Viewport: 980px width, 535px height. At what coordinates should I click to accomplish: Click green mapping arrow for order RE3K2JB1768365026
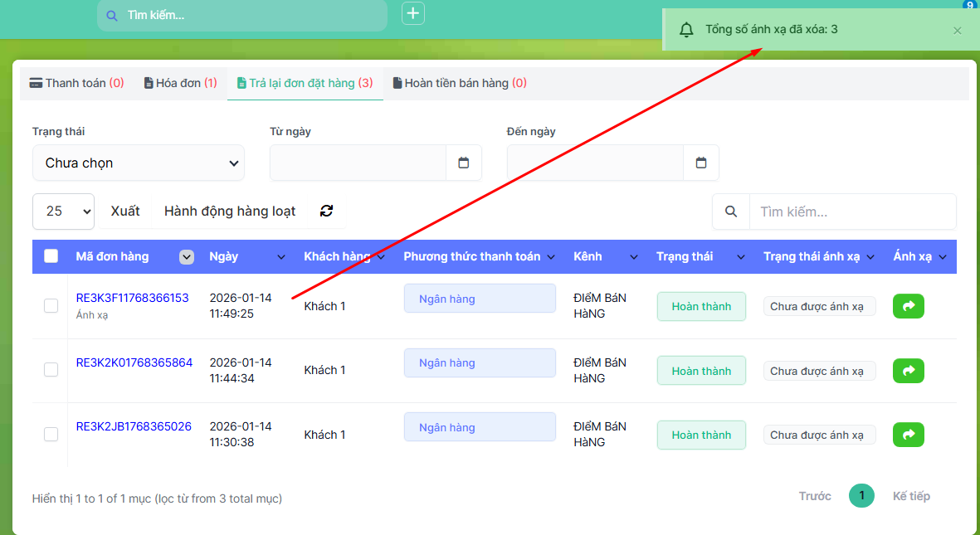[908, 435]
